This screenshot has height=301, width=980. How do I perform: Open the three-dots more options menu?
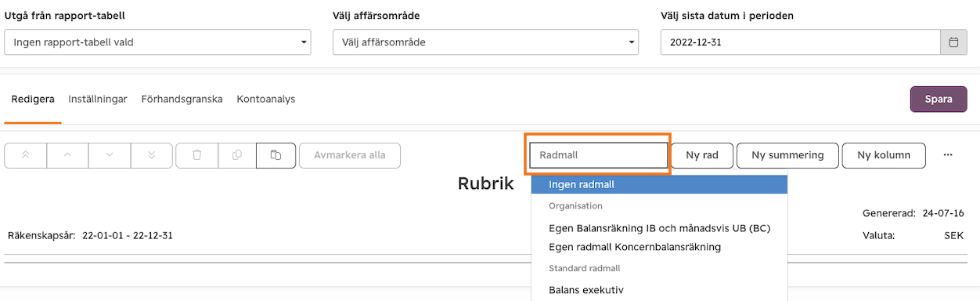point(948,155)
